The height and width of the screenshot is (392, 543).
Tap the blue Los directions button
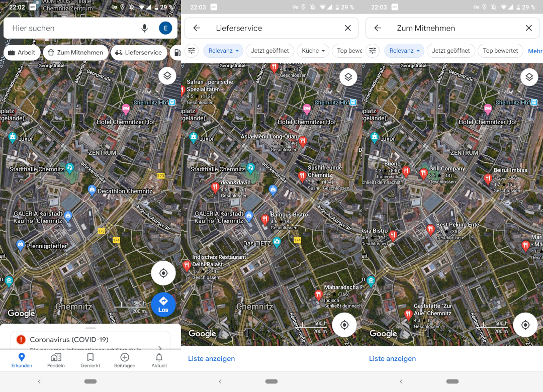(x=163, y=305)
